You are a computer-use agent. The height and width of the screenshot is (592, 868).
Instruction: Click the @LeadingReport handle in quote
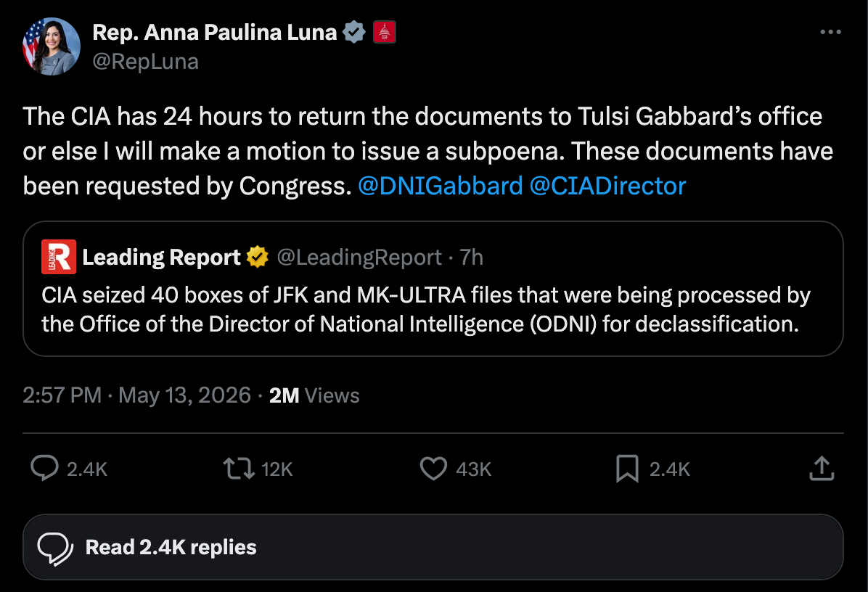[x=359, y=258]
